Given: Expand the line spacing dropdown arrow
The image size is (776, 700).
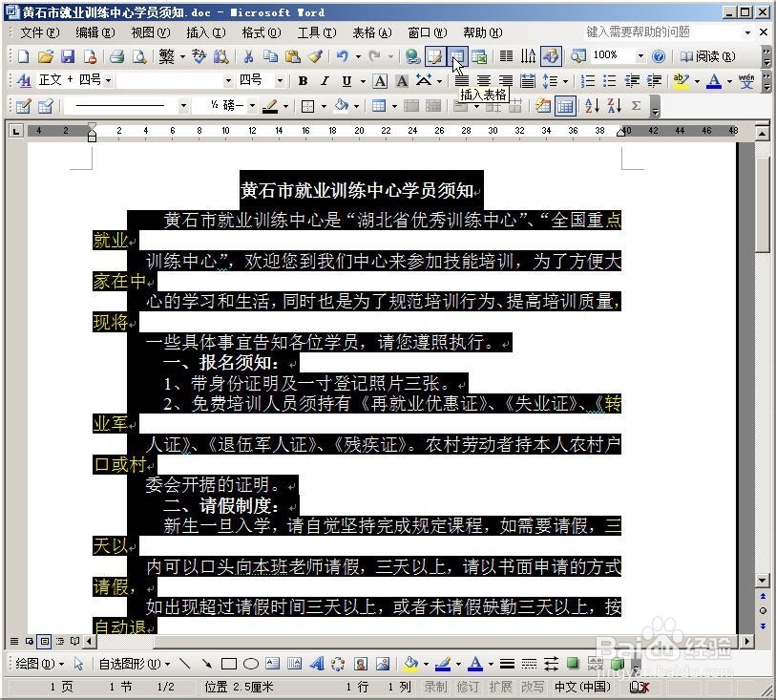Looking at the screenshot, I should (565, 80).
